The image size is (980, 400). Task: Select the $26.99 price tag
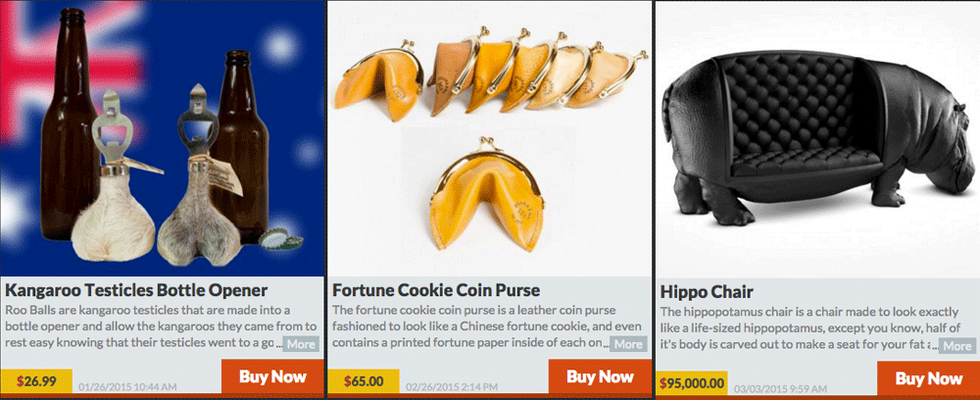pyautogui.click(x=36, y=381)
